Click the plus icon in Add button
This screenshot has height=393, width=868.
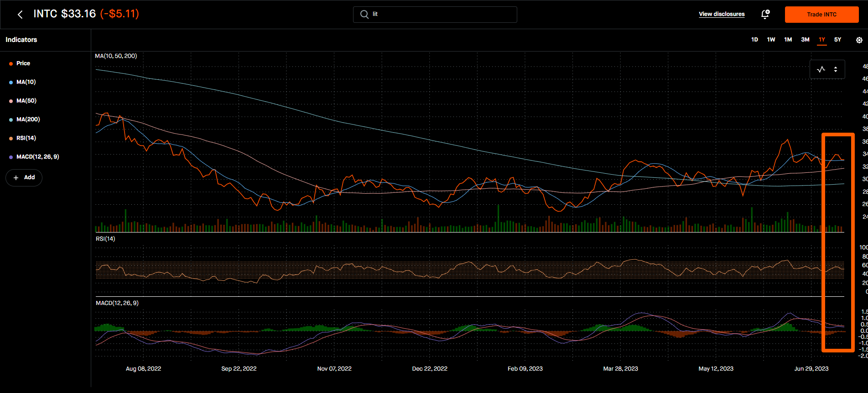point(16,177)
